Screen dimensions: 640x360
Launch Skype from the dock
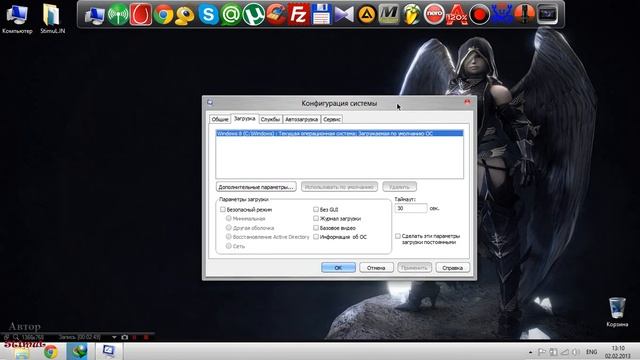208,15
